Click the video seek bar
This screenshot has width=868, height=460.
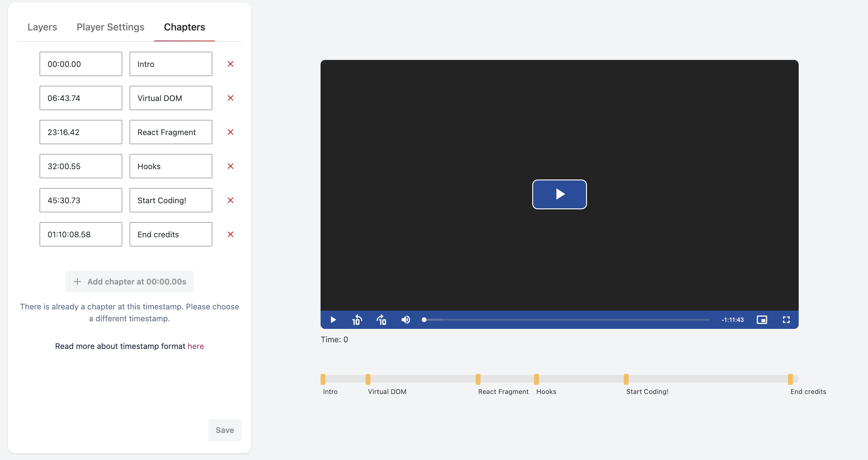pyautogui.click(x=566, y=319)
